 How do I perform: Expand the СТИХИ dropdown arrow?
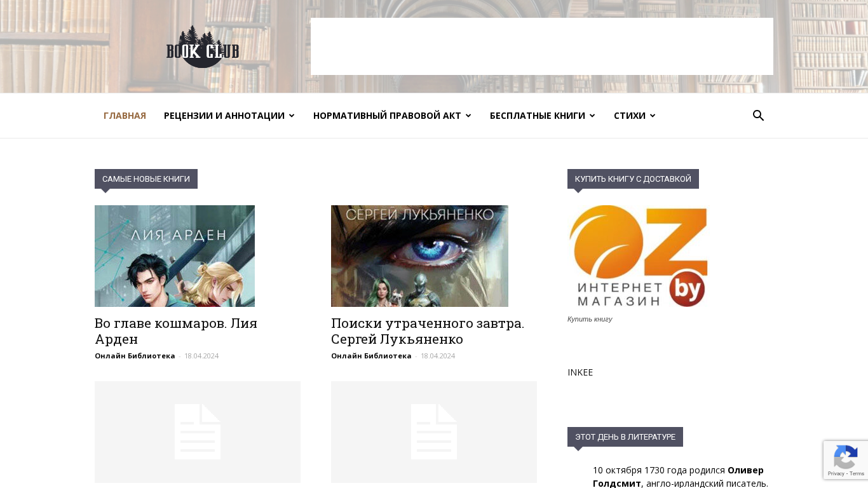653,116
